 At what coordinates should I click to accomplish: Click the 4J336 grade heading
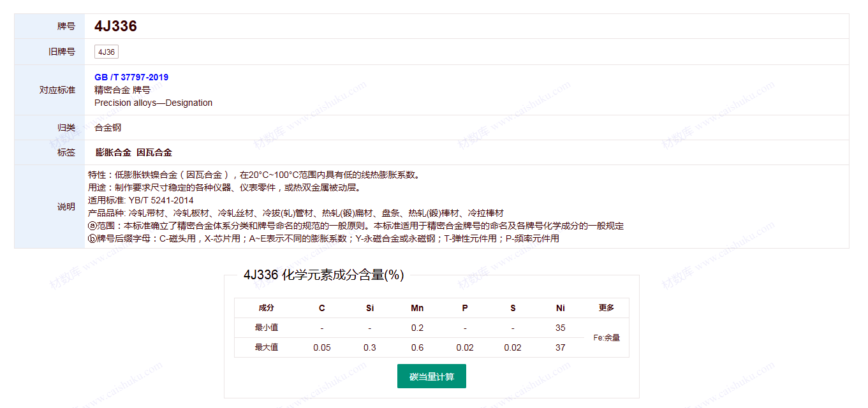tap(115, 26)
